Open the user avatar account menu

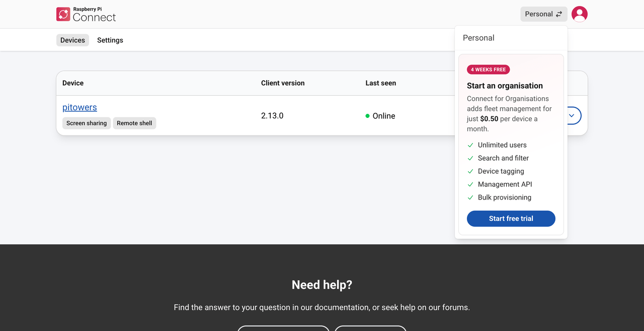[580, 14]
